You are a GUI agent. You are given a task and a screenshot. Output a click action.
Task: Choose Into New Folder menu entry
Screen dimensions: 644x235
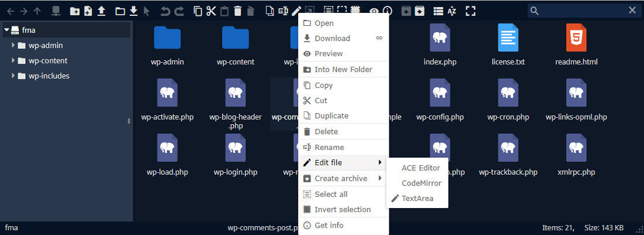click(x=343, y=69)
